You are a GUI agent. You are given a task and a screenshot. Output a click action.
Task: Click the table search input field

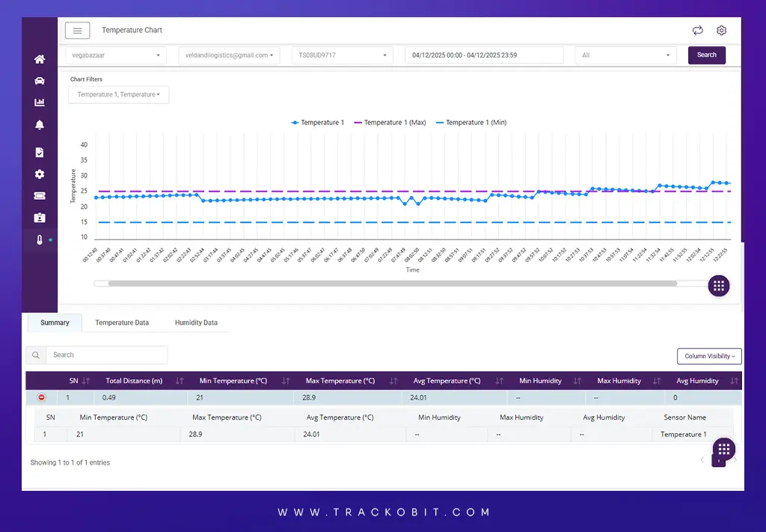107,355
